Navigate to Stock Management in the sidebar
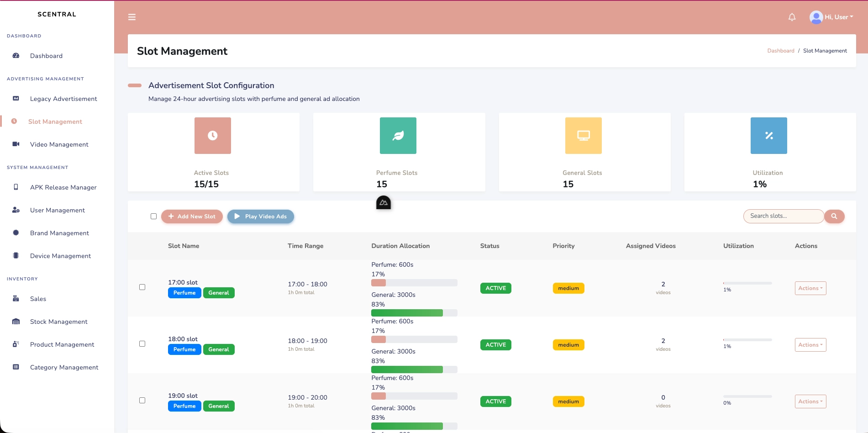The width and height of the screenshot is (868, 433). pyautogui.click(x=58, y=322)
